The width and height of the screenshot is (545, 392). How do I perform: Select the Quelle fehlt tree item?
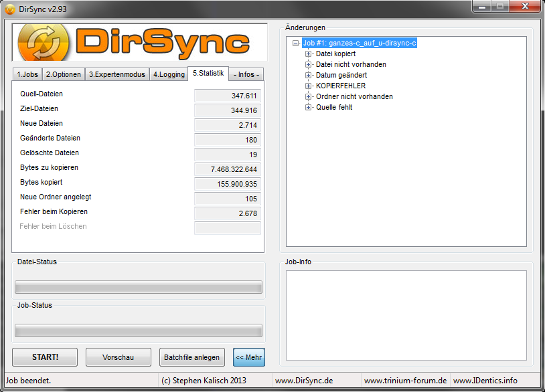click(x=334, y=107)
